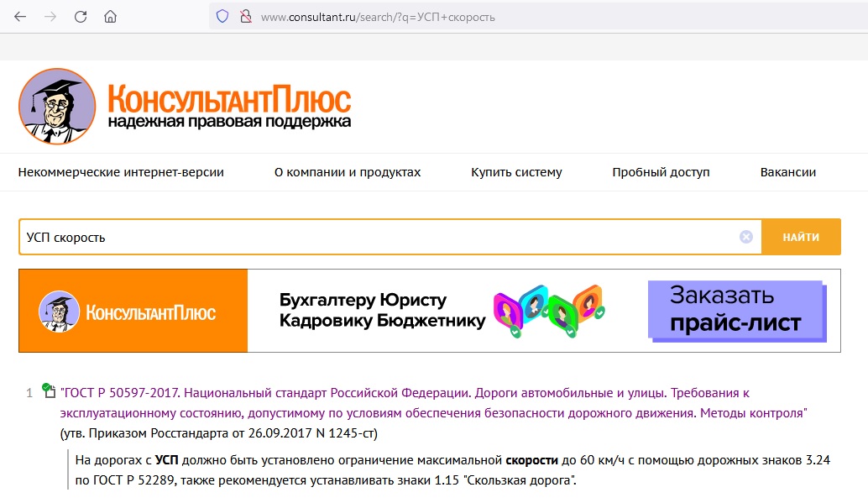
Task: Open 'Некоммерческие интернет-версии' menu item
Action: pos(121,172)
